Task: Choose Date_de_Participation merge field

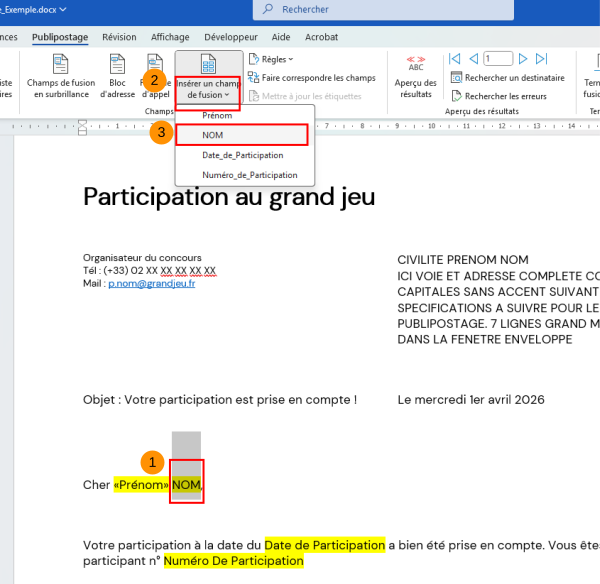Action: click(x=242, y=155)
